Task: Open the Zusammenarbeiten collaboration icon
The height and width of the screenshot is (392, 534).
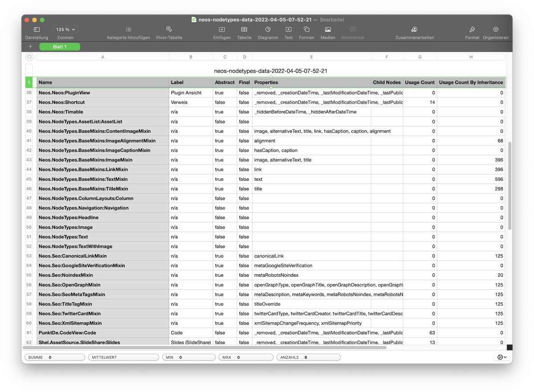Action: 414,29
